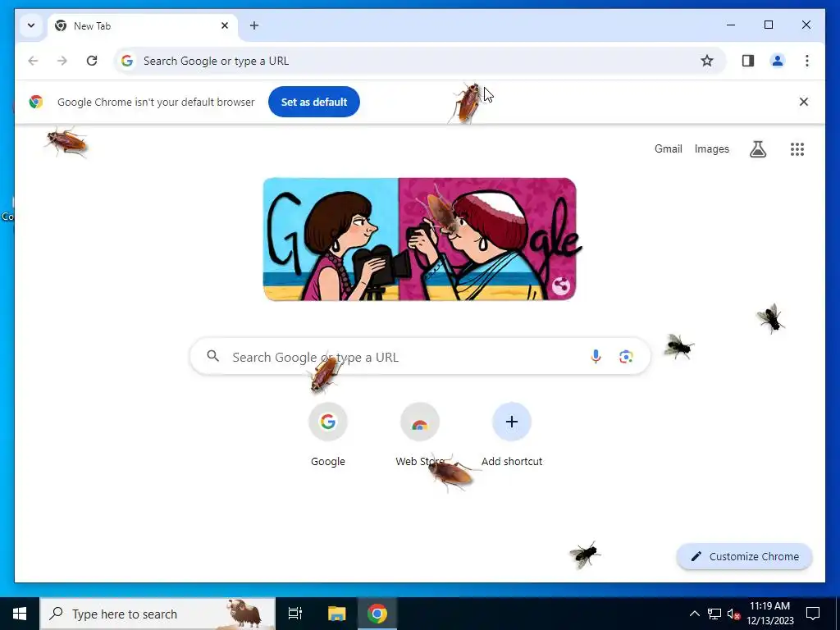The image size is (840, 630).
Task: Maximize the Chrome window
Action: click(768, 25)
